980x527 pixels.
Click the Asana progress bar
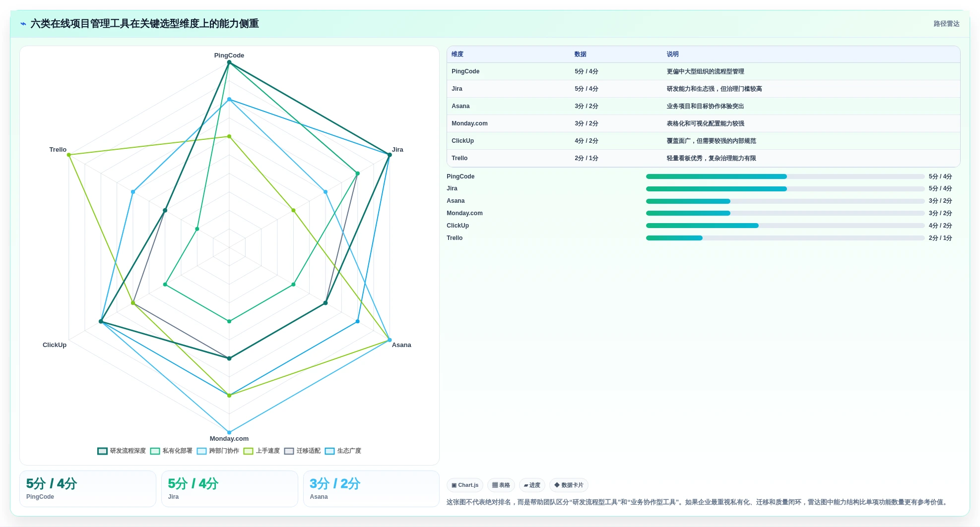785,201
